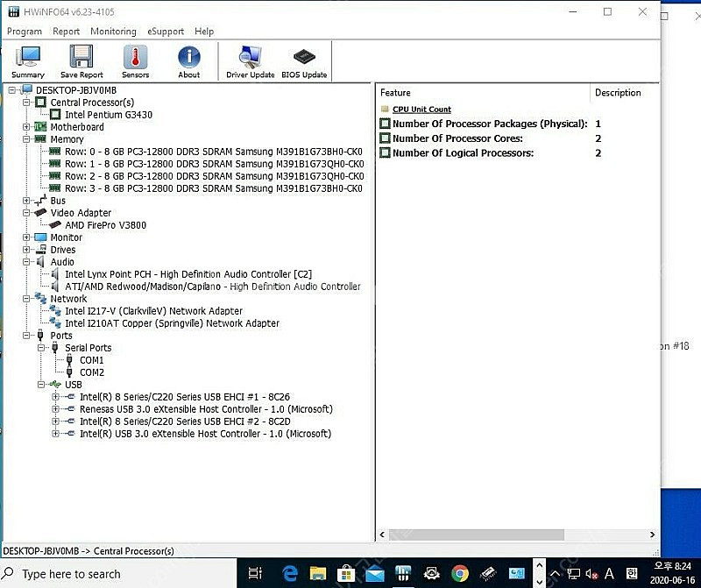The width and height of the screenshot is (701, 588).
Task: Click the About info icon
Action: (x=189, y=61)
